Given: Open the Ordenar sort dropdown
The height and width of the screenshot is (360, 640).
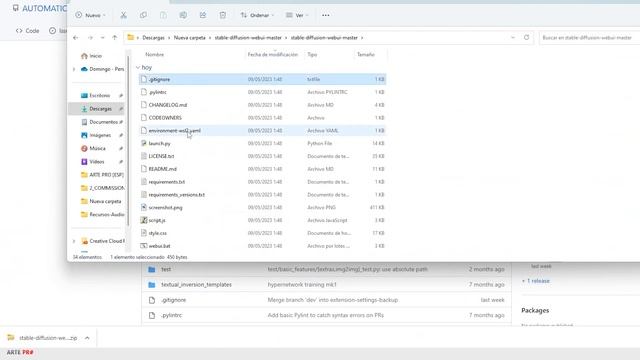Looking at the screenshot, I should pyautogui.click(x=258, y=15).
